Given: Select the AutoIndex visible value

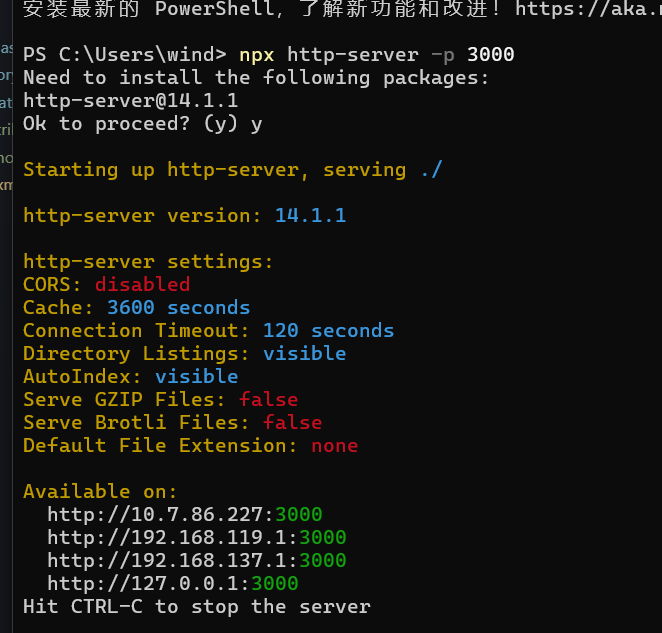Looking at the screenshot, I should point(196,377).
